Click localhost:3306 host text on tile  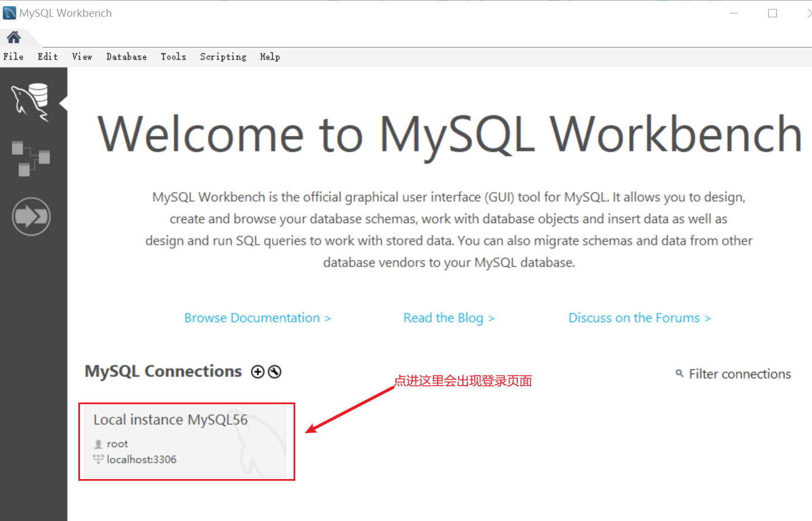point(141,459)
